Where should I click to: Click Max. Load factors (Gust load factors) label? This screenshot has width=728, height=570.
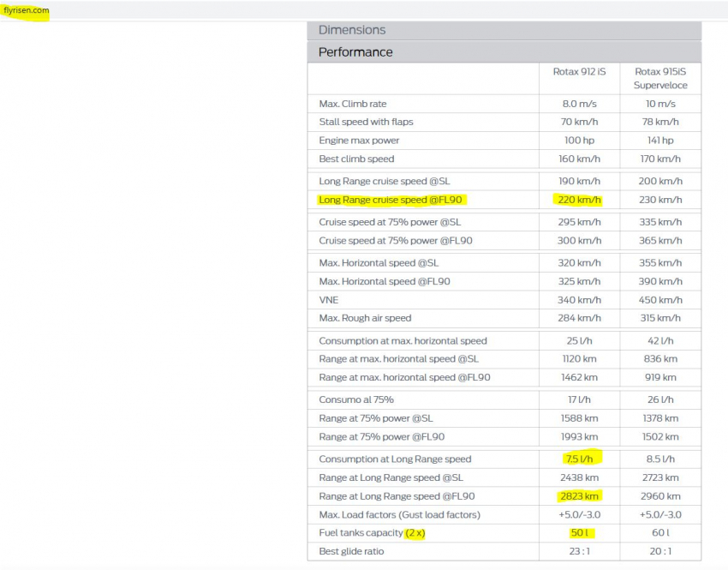click(399, 516)
